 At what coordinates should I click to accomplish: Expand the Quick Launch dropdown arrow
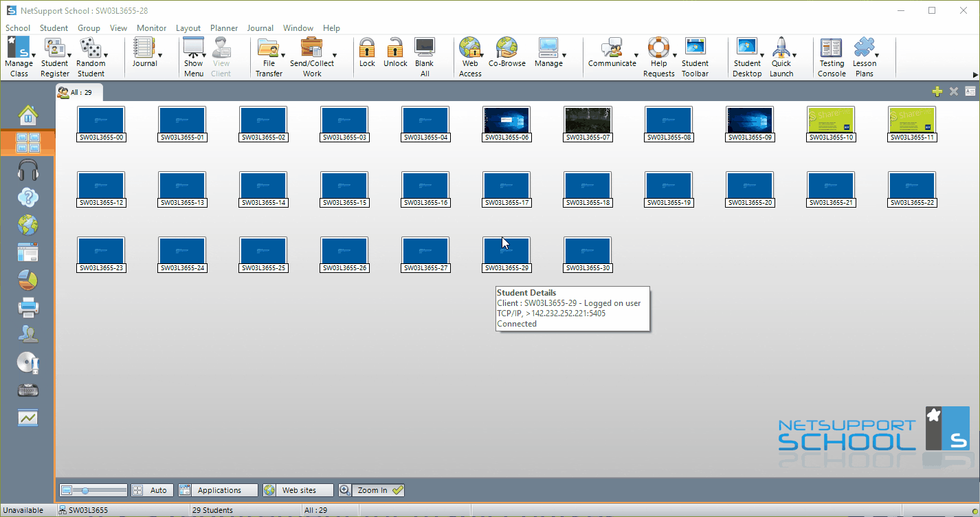(x=794, y=55)
